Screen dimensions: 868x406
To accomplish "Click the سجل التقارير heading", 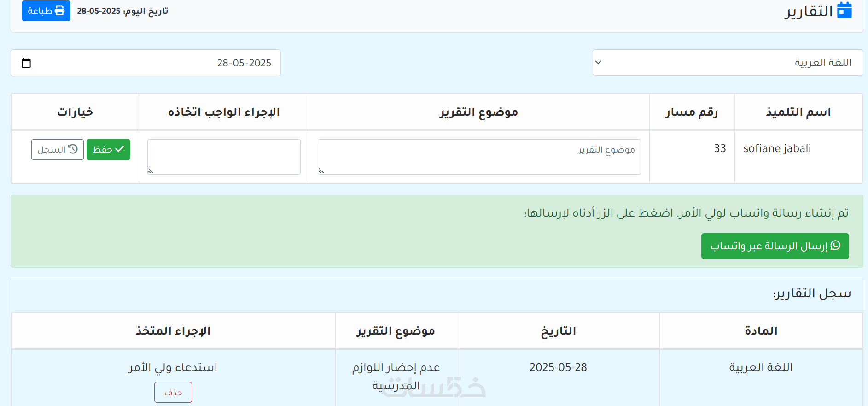I will [812, 294].
